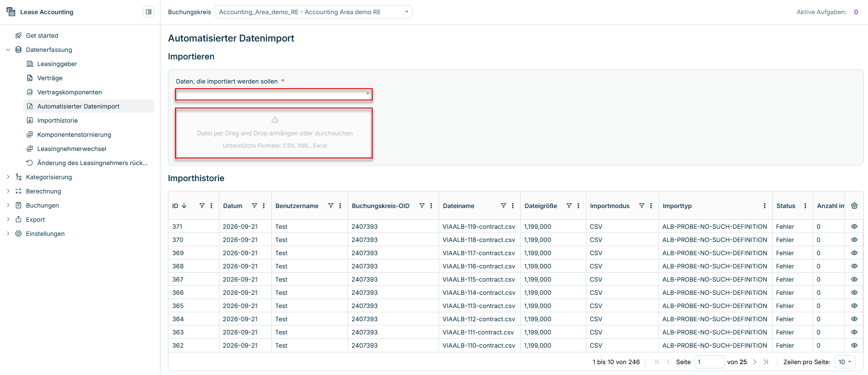Filter the Benutzername column
Screen dimensions: 868x375
[331, 206]
